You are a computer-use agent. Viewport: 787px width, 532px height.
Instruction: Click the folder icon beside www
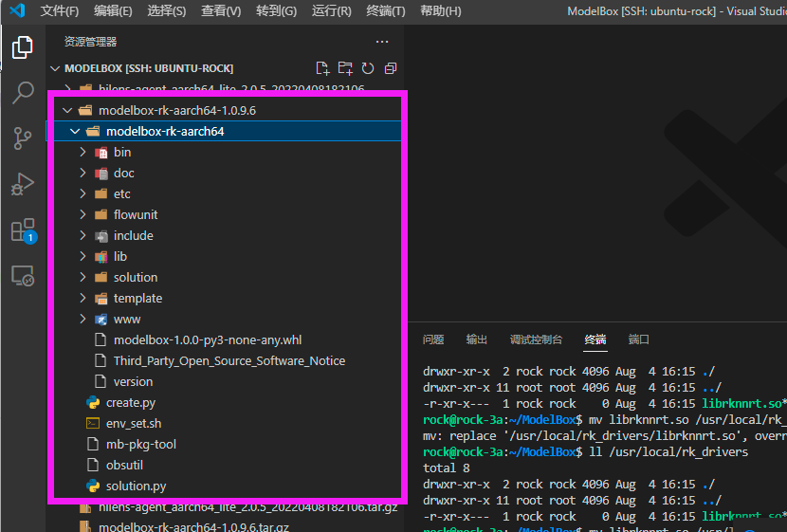pyautogui.click(x=101, y=320)
